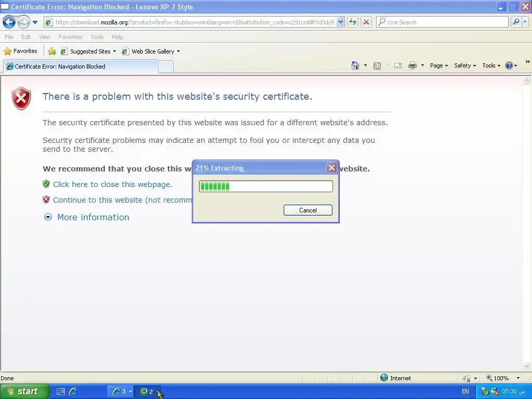Click the Add to Favorites Bar icon
This screenshot has width=532, height=399.
click(x=52, y=51)
